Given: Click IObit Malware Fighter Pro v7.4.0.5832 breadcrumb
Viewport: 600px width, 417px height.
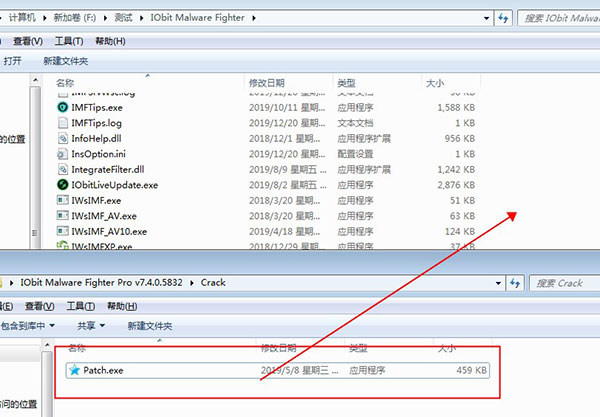Looking at the screenshot, I should click(x=101, y=283).
